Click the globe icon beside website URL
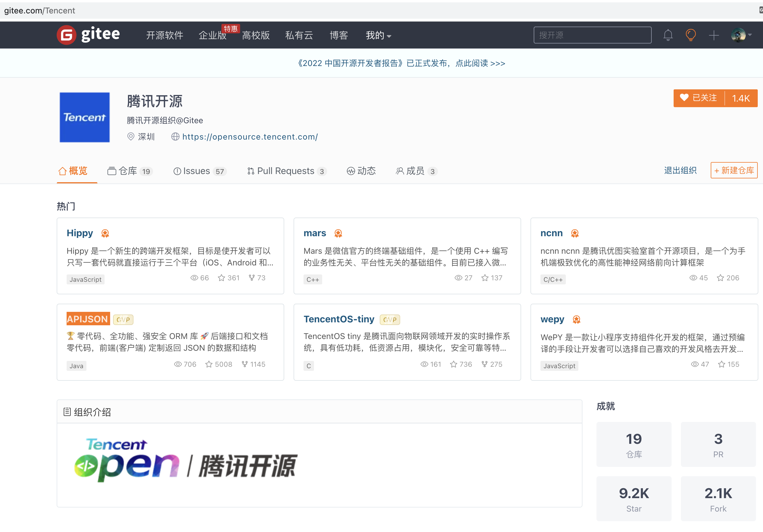Screen dimensions: 763x532 coord(175,136)
